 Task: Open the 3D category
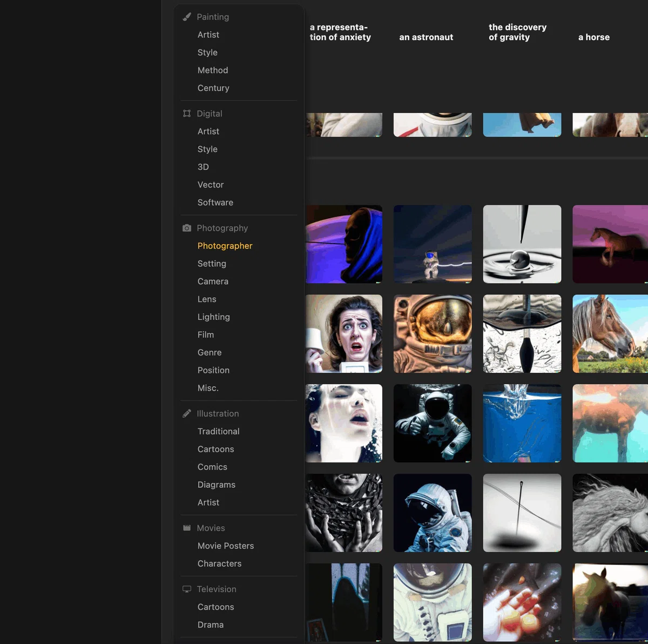pyautogui.click(x=203, y=167)
